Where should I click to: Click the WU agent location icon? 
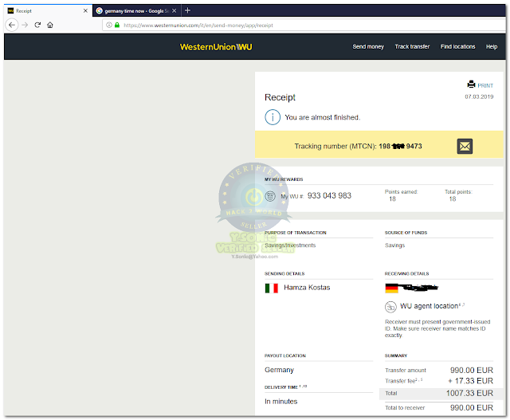(x=390, y=307)
